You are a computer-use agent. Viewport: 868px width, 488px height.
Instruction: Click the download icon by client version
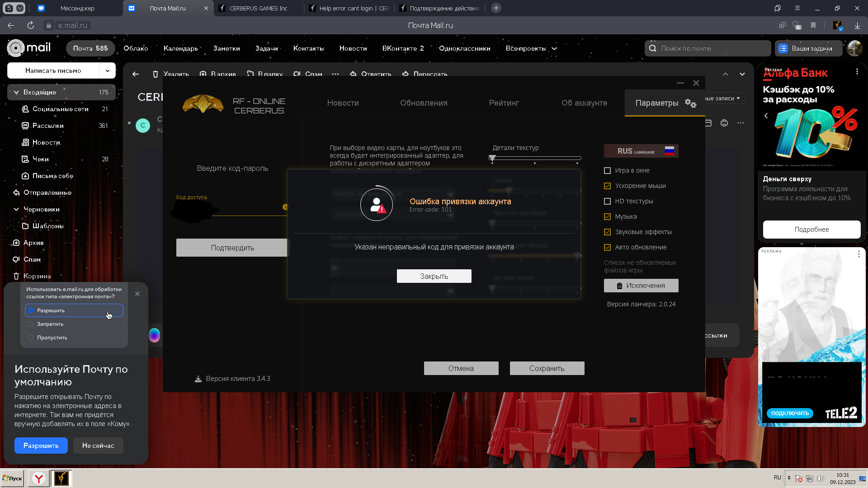[x=198, y=379]
